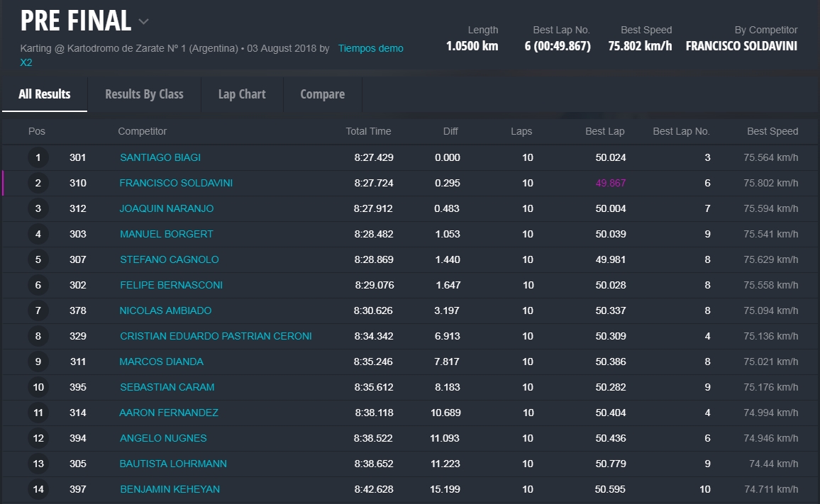This screenshot has height=504, width=820.
Task: Open FELIPE BERNASCONI's results
Action: [171, 285]
